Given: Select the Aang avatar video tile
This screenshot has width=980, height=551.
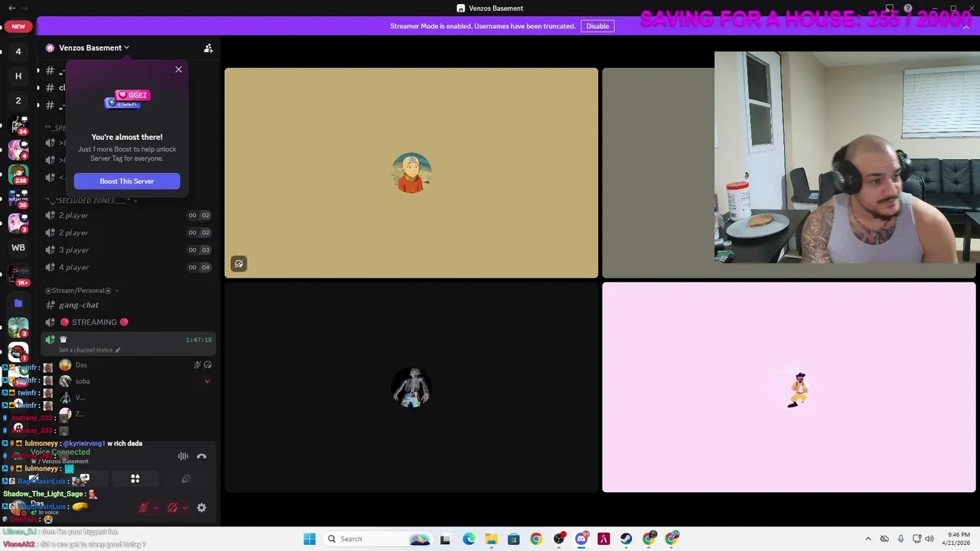Looking at the screenshot, I should pyautogui.click(x=411, y=173).
